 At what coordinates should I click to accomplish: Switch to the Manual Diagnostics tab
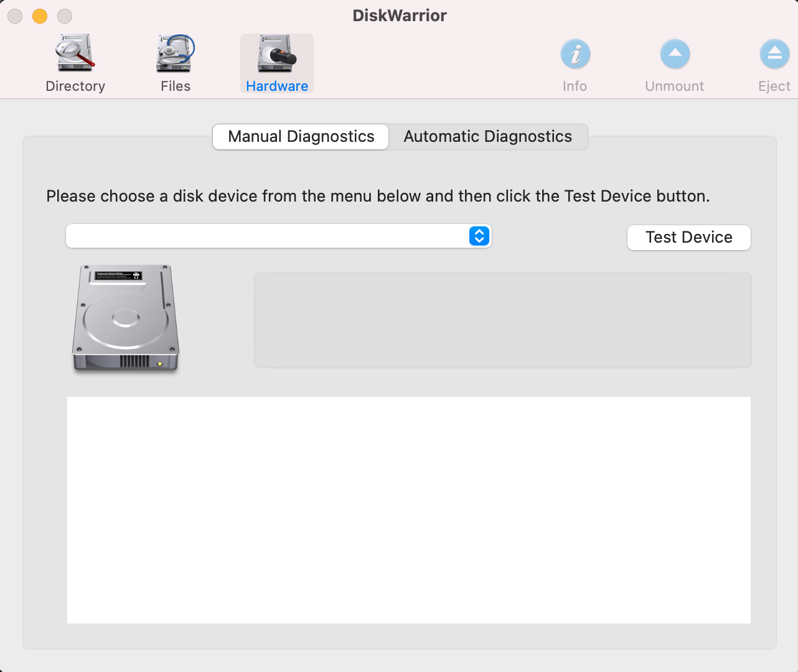coord(301,136)
